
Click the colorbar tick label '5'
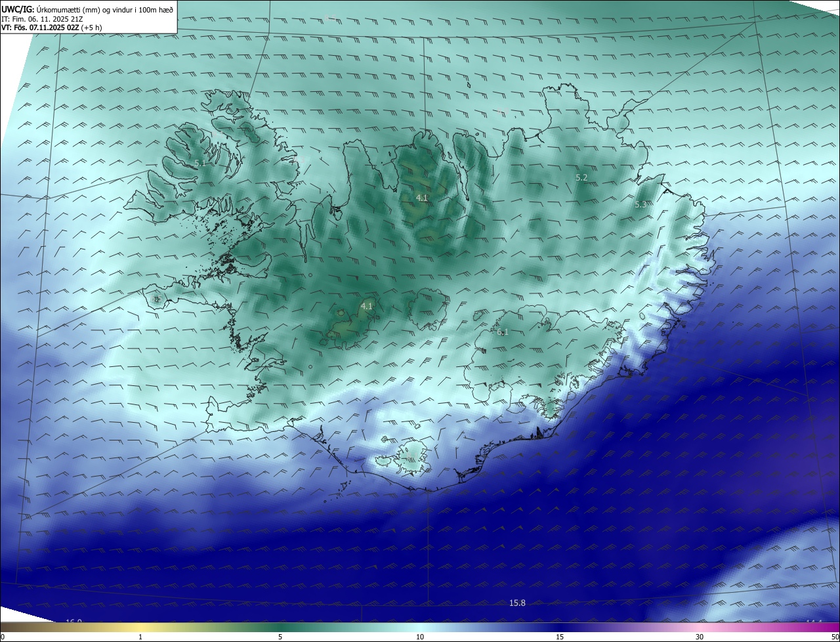click(280, 637)
